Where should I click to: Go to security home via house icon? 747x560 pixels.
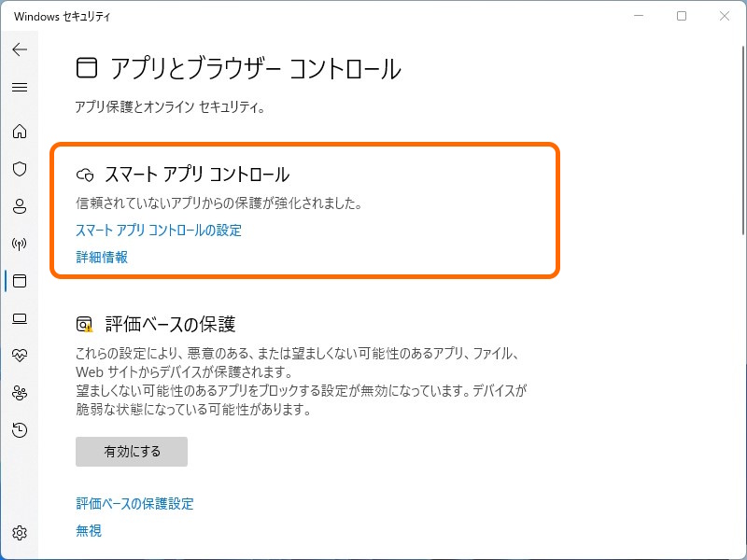[20, 132]
